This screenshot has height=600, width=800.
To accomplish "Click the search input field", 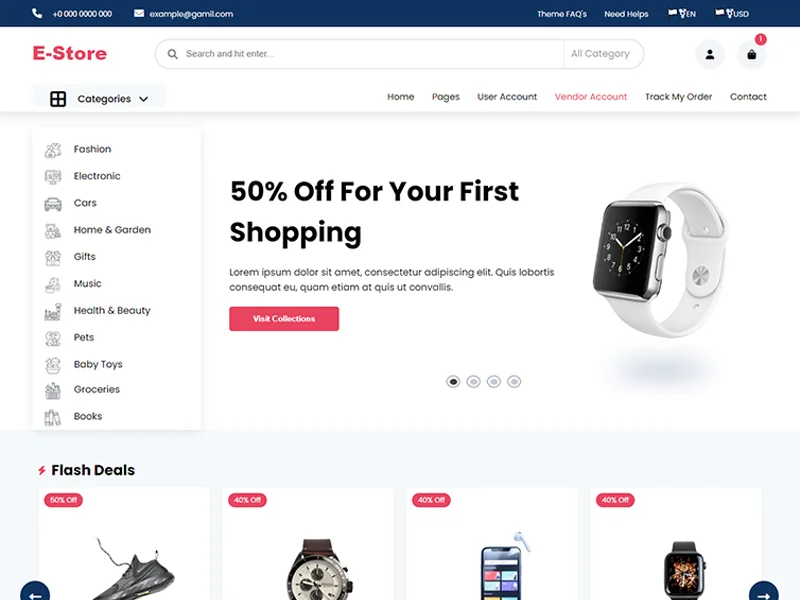I will pyautogui.click(x=371, y=54).
